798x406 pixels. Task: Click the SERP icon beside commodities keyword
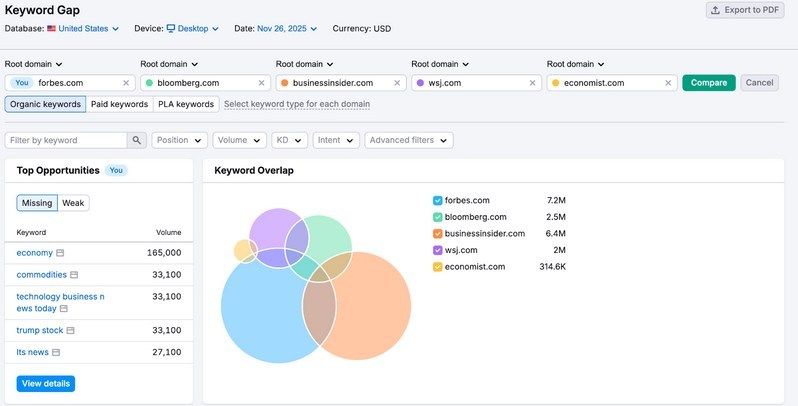[74, 275]
